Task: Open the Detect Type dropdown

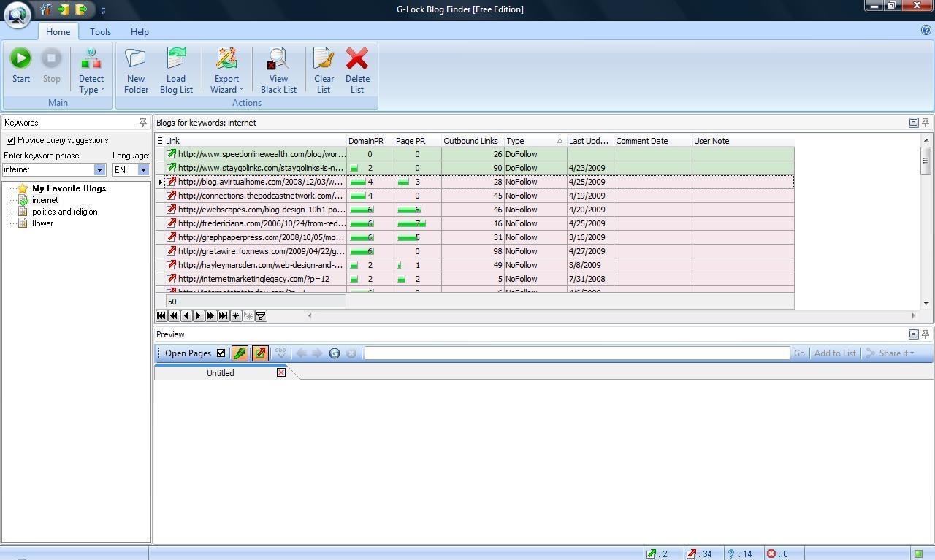Action: (91, 71)
